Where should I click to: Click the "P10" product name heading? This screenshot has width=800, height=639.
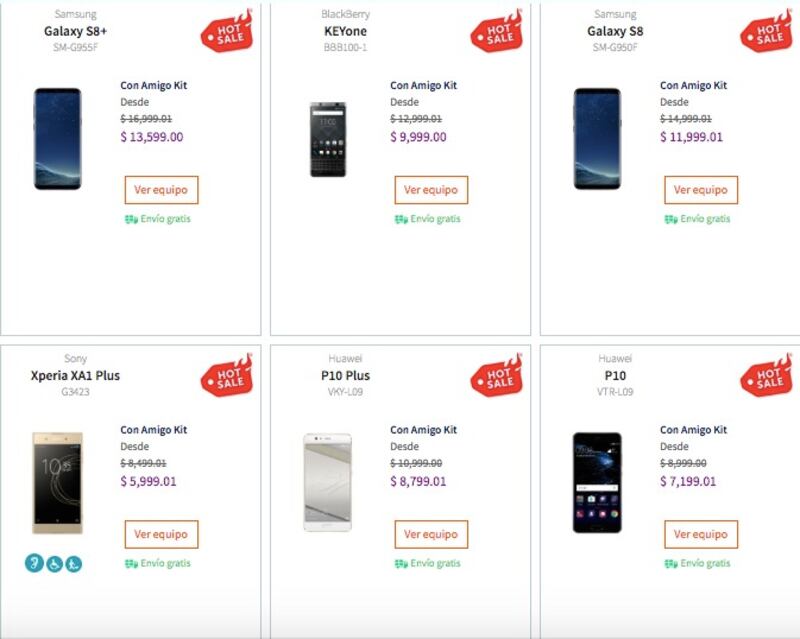click(x=615, y=376)
